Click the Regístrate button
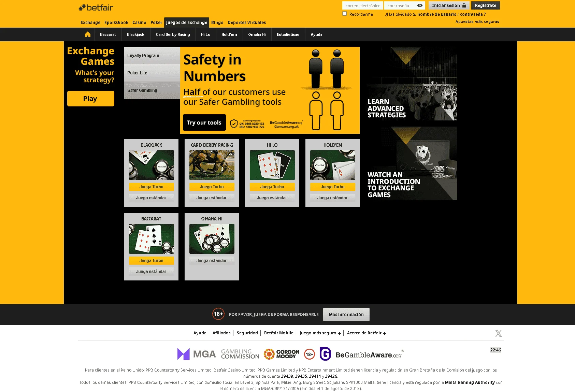This screenshot has height=392, width=575. (486, 5)
